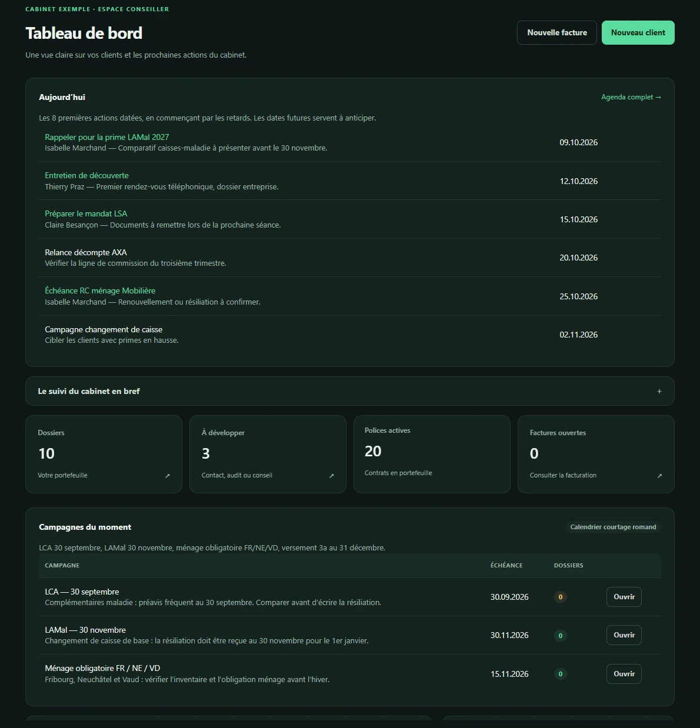The image size is (700, 728).
Task: Click the campaign deadline 30.09.2026
Action: pyautogui.click(x=509, y=597)
